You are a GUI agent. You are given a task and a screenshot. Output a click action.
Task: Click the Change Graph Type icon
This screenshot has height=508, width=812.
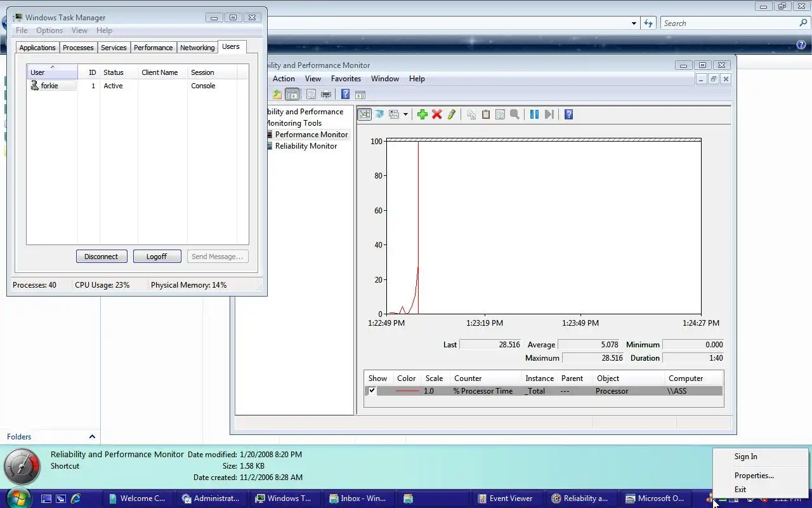[x=394, y=114]
